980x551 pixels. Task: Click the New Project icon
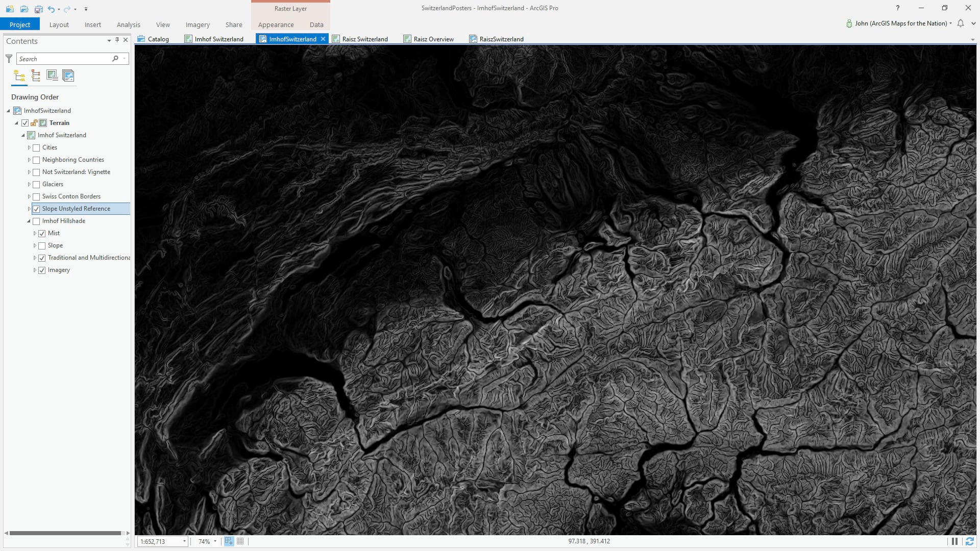pos(10,9)
